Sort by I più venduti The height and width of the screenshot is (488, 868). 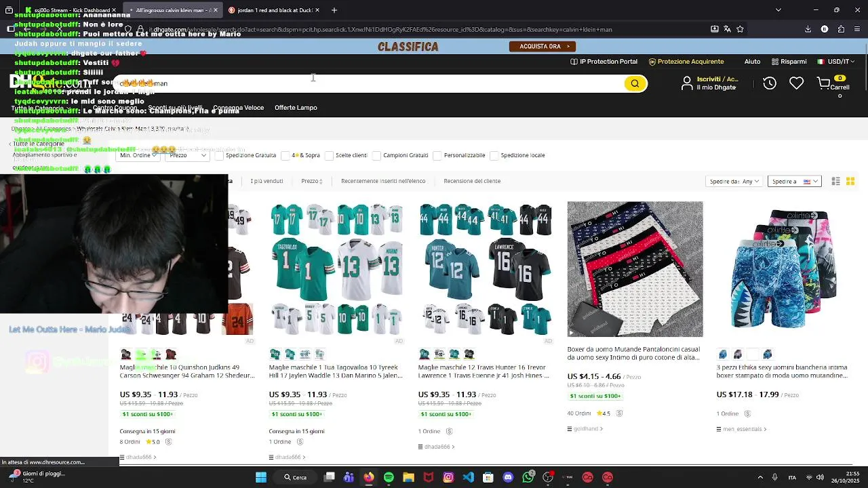click(x=267, y=181)
